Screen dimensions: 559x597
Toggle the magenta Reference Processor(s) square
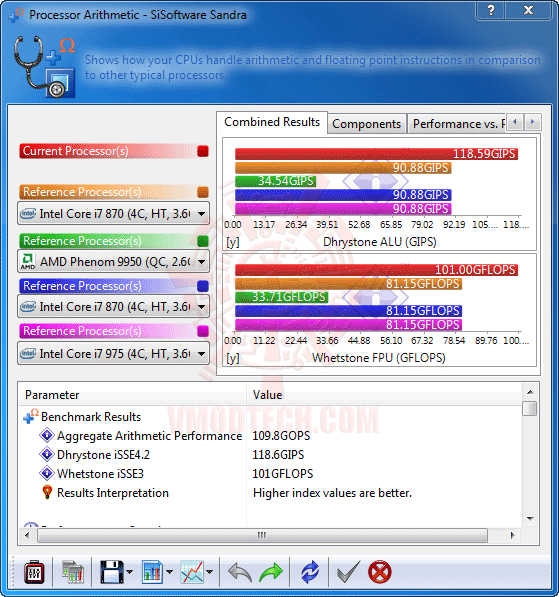203,331
